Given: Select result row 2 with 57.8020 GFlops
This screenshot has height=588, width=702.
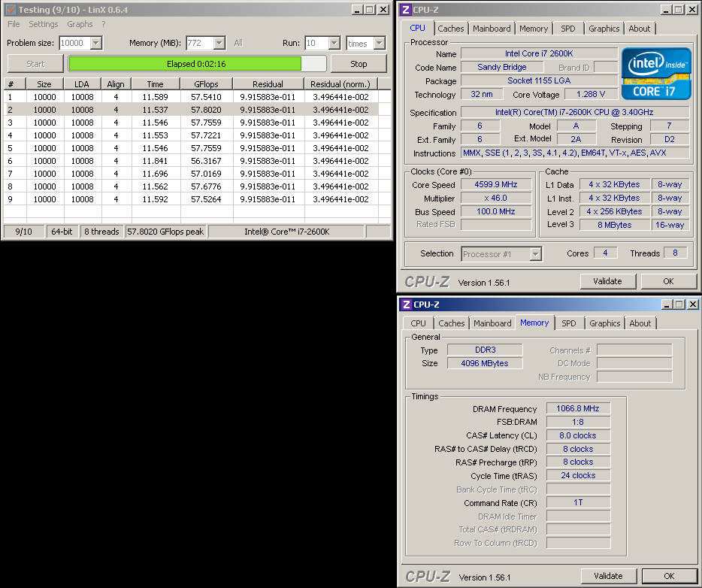Looking at the screenshot, I should [x=192, y=110].
